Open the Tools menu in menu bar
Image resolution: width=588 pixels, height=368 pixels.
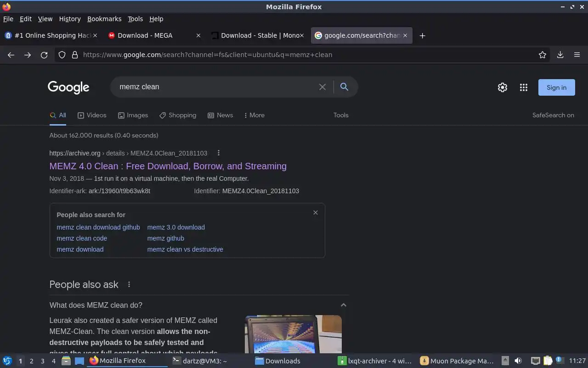[136, 19]
